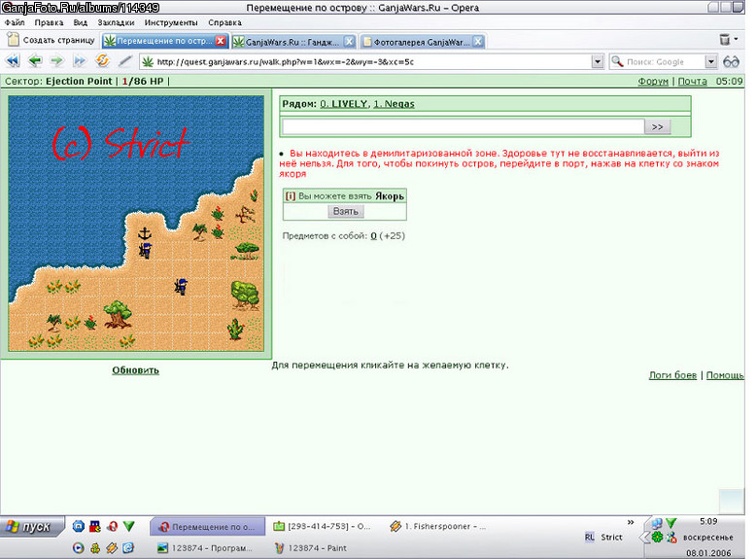Expand the trash dropdown arrow
This screenshot has width=756, height=559.
[737, 39]
